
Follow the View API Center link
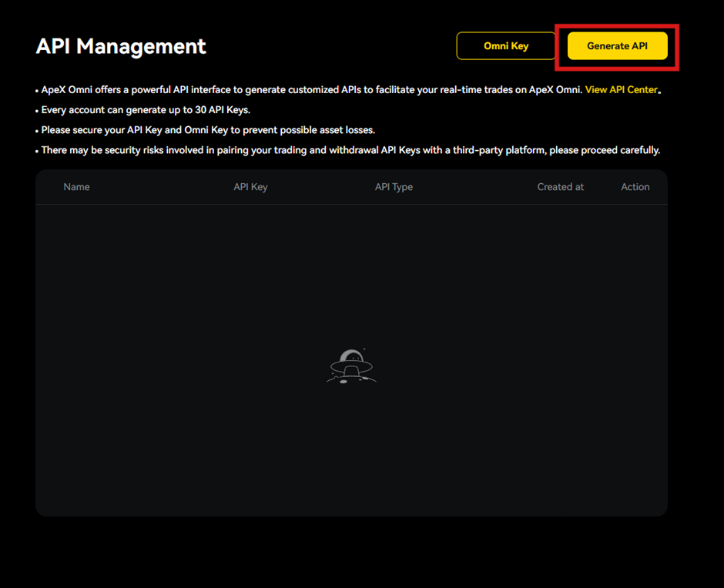(621, 89)
